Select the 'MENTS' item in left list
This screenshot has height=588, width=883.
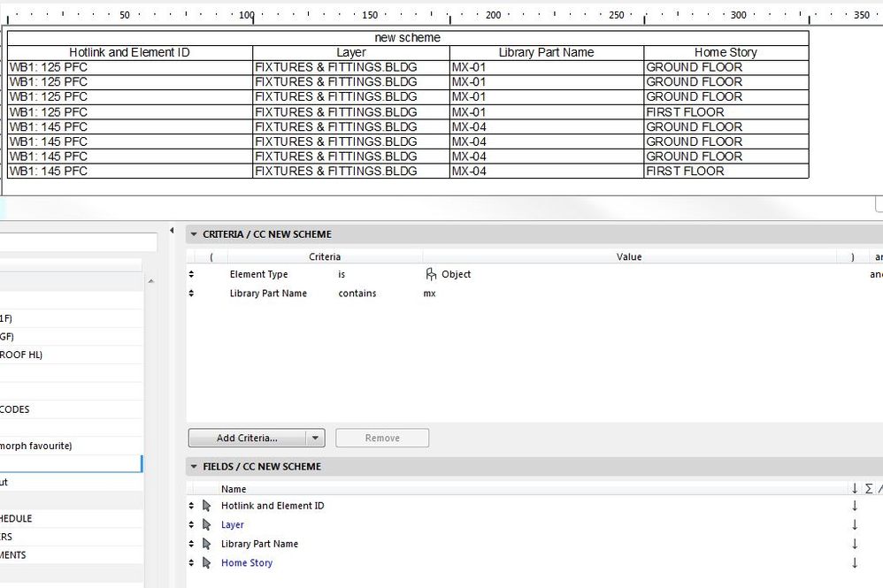tap(71, 554)
